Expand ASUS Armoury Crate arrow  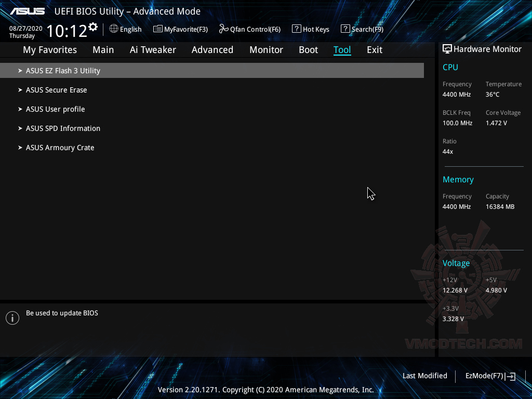(x=20, y=148)
